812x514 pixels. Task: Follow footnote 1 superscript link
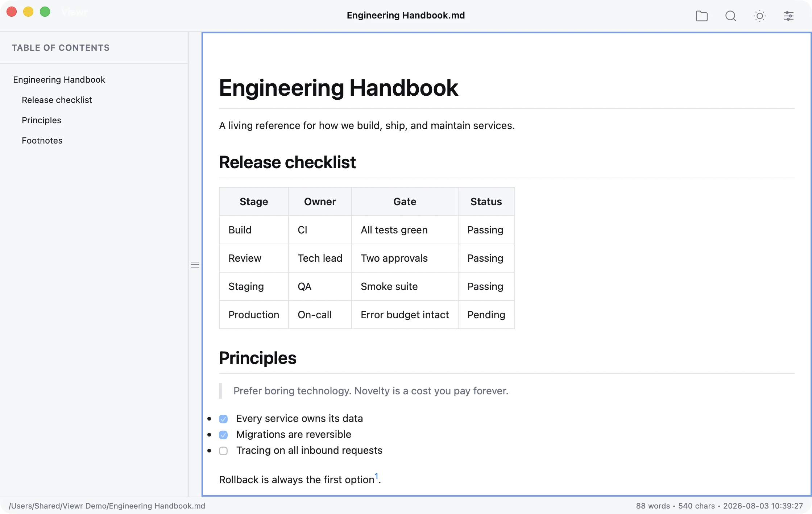point(376,476)
